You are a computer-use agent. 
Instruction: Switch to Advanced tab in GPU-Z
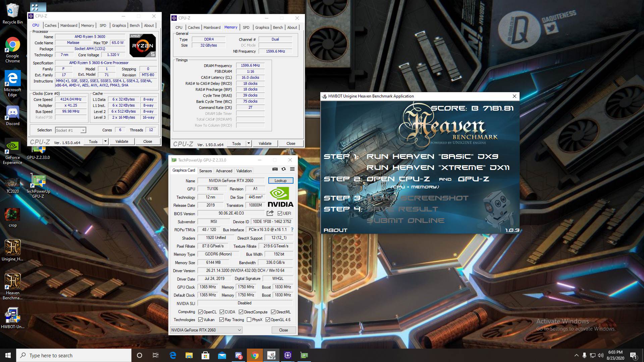coord(224,171)
